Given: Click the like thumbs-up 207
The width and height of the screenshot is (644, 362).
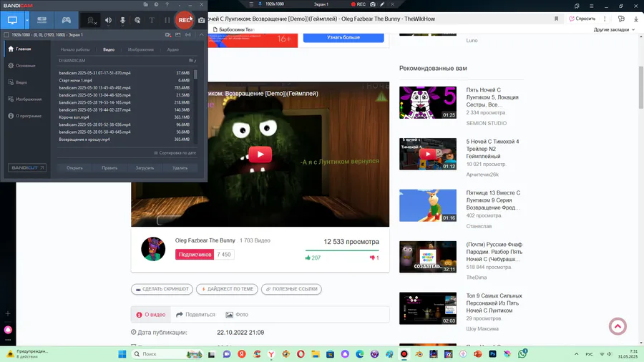Looking at the screenshot, I should (313, 258).
